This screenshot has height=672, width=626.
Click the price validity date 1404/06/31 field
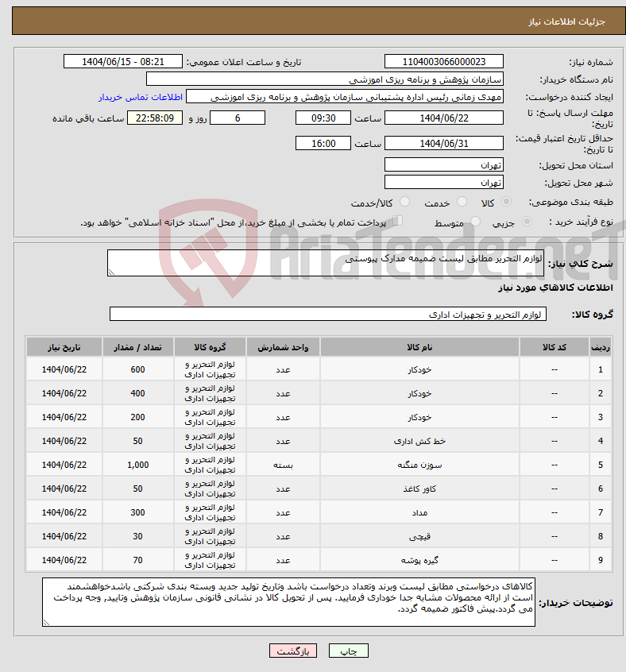pos(444,143)
